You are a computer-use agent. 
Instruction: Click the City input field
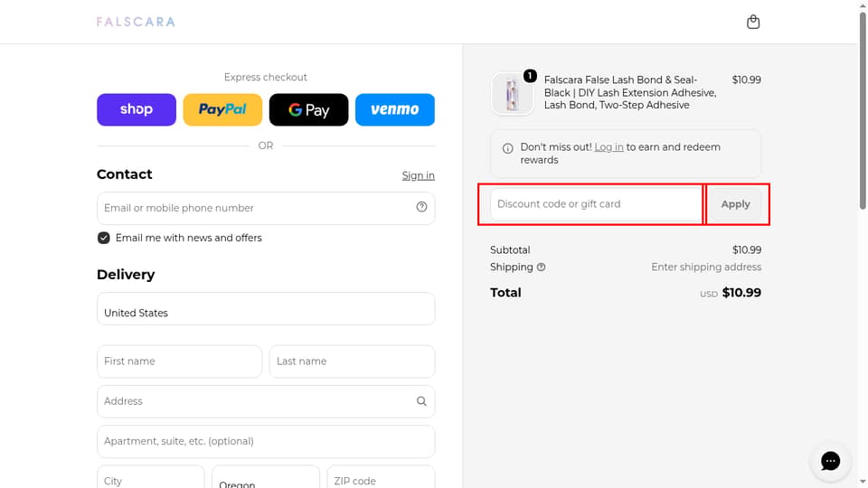click(x=151, y=477)
